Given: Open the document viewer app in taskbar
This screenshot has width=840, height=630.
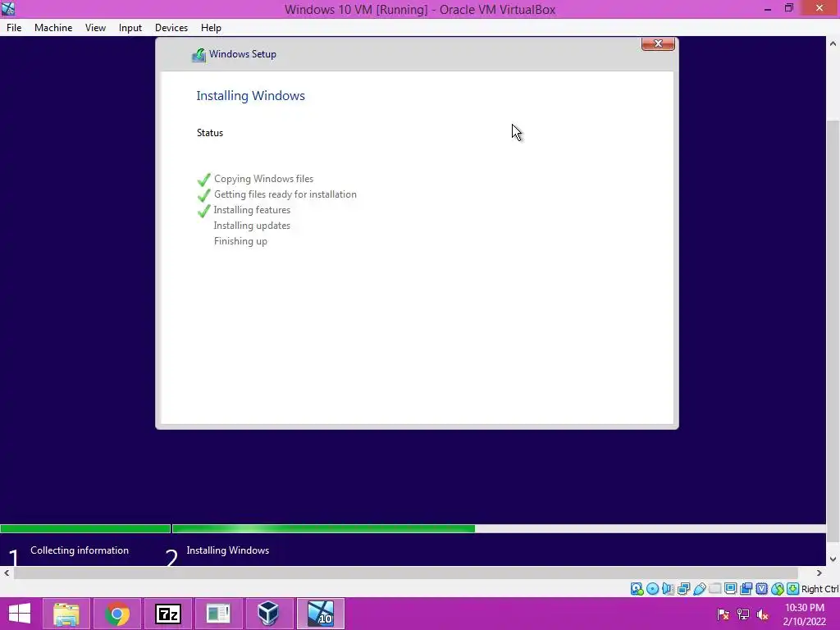Looking at the screenshot, I should pyautogui.click(x=218, y=614).
